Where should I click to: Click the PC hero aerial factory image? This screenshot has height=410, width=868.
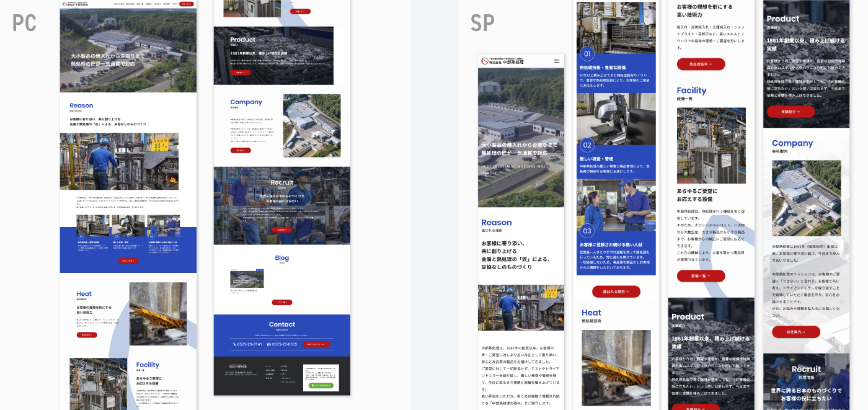pyautogui.click(x=128, y=50)
